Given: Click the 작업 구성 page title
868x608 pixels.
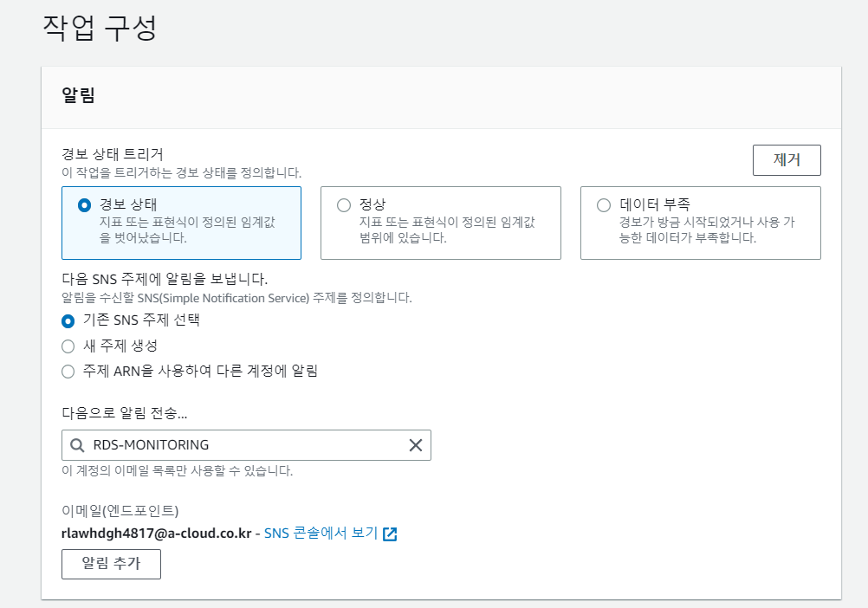Looking at the screenshot, I should (x=100, y=28).
